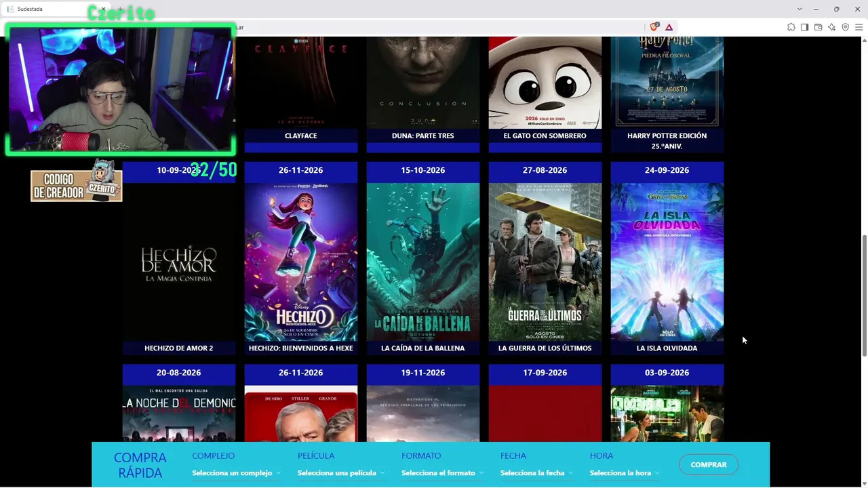Viewport: 868px width, 488px height.
Task: Close the Sudestada tab
Action: pos(104,9)
